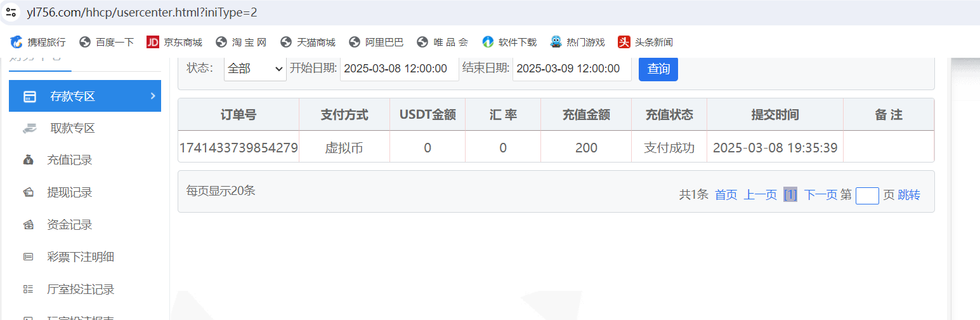Click the 提现记录 icon
This screenshot has height=320, width=980.
(x=28, y=193)
